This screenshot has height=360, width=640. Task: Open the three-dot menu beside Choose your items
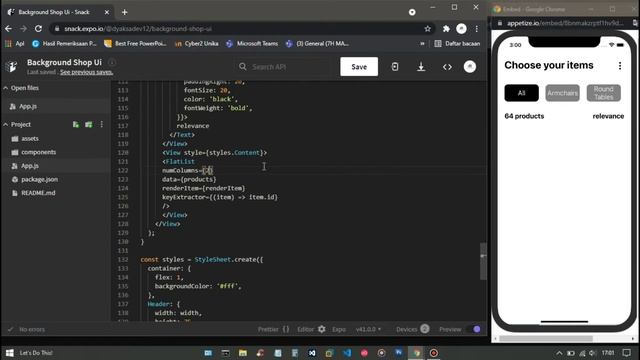620,66
